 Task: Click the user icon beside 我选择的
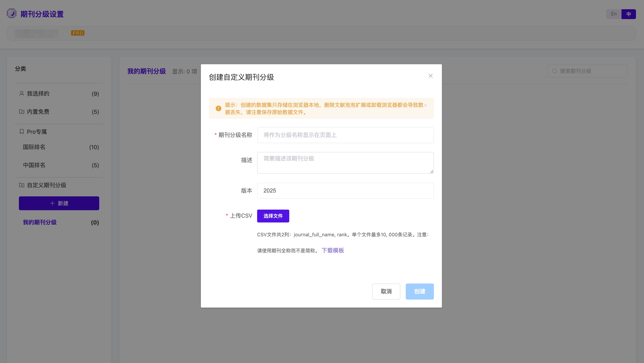coord(21,93)
